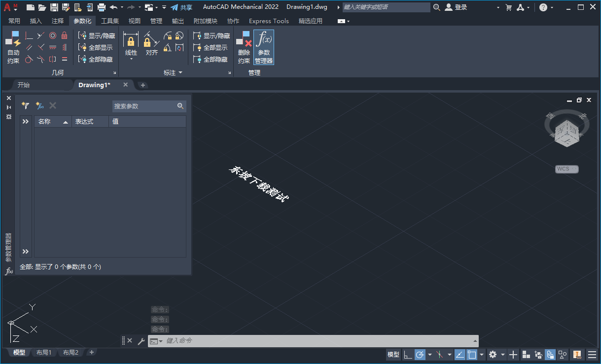Apply the Fix (red padlock) constraint

pos(64,35)
